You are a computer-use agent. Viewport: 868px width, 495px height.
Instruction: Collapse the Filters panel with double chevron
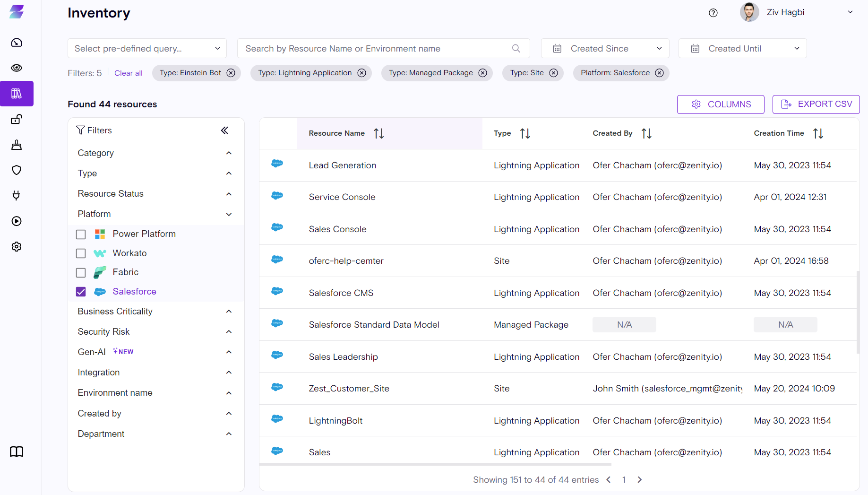point(224,130)
